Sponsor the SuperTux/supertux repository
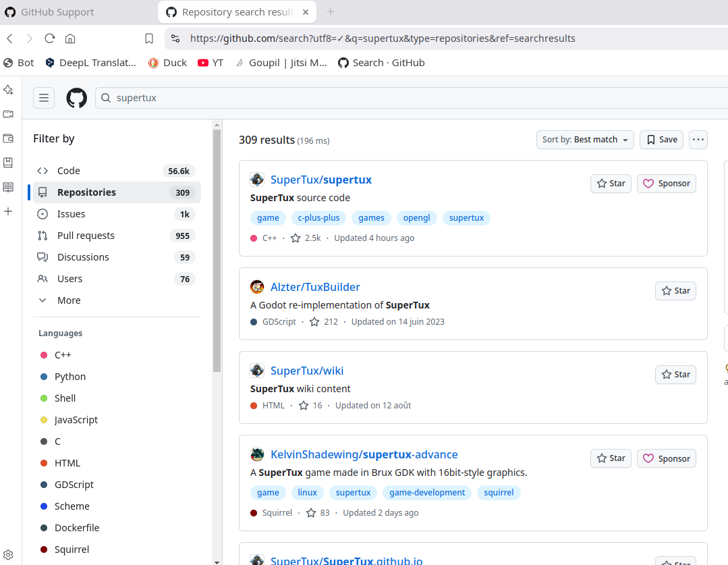The width and height of the screenshot is (728, 565). click(x=666, y=184)
